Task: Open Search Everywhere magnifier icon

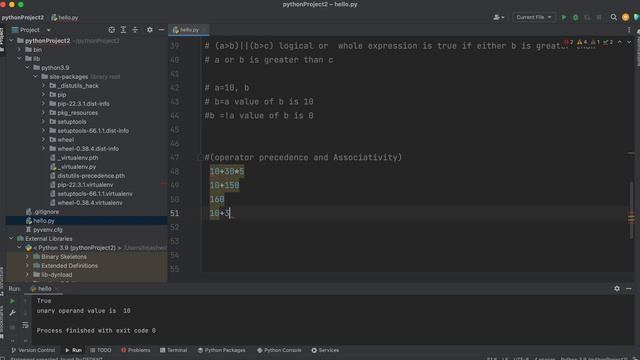Action: click(613, 18)
